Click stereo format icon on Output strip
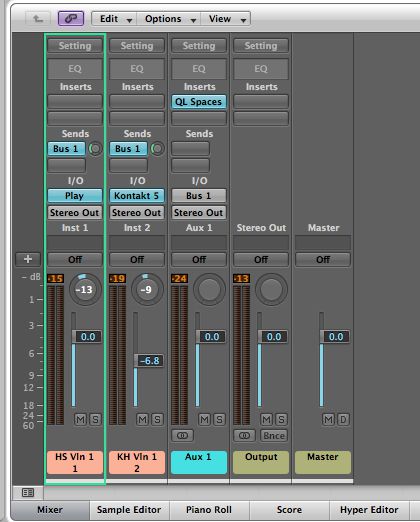Screen dimensions: 420x522 click(244, 435)
